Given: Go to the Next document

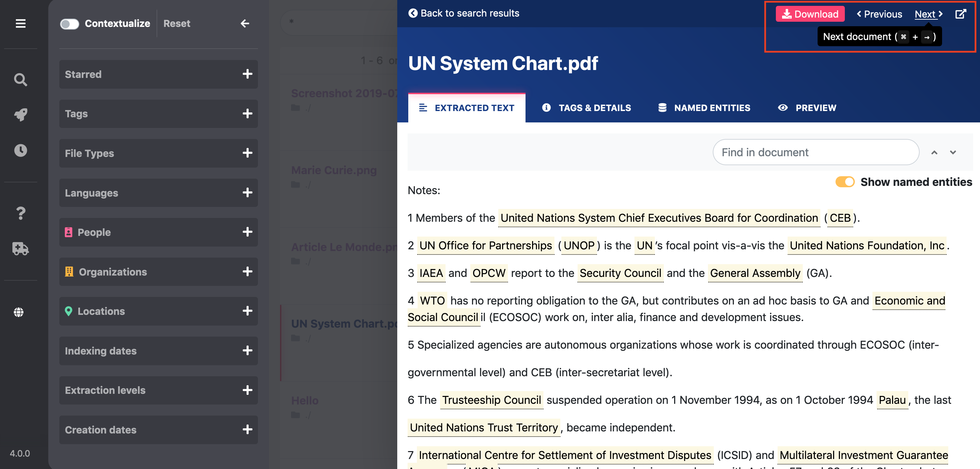Looking at the screenshot, I should 928,14.
